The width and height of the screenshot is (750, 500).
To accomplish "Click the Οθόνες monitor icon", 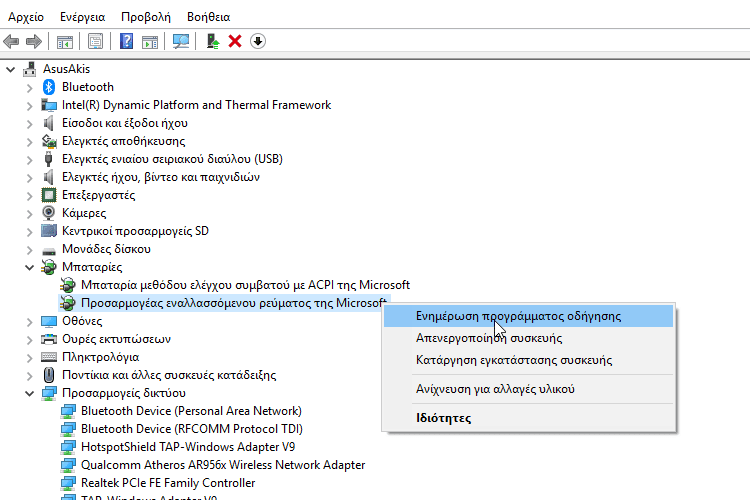I will point(49,321).
